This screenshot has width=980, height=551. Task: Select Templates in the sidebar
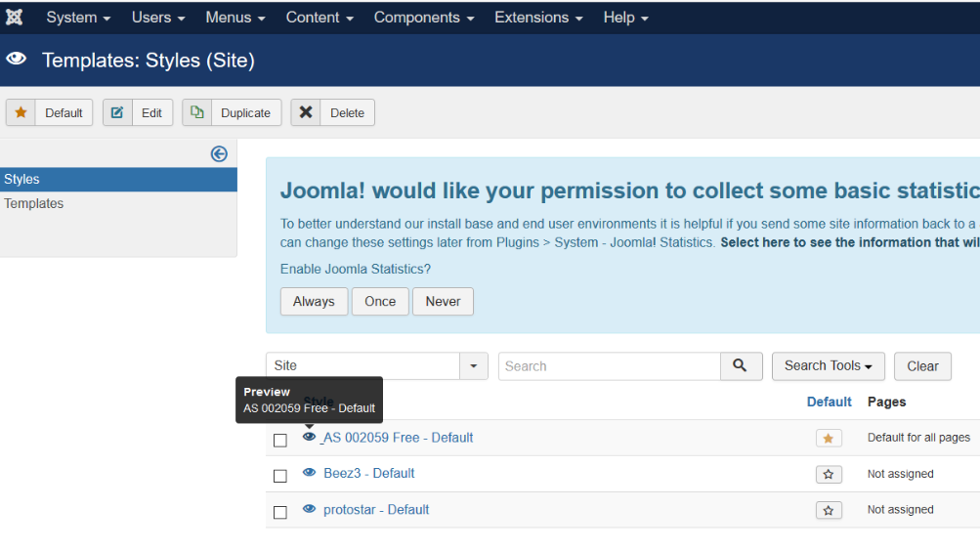[x=34, y=203]
